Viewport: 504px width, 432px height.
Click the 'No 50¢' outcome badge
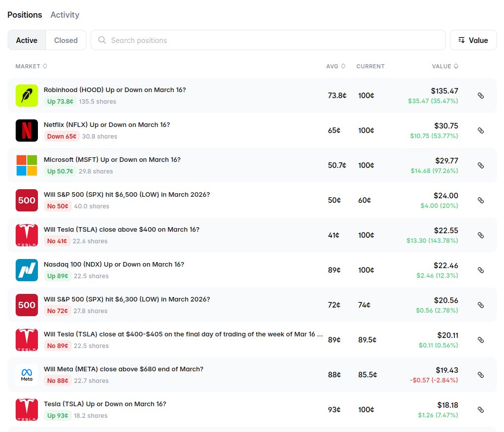click(58, 206)
